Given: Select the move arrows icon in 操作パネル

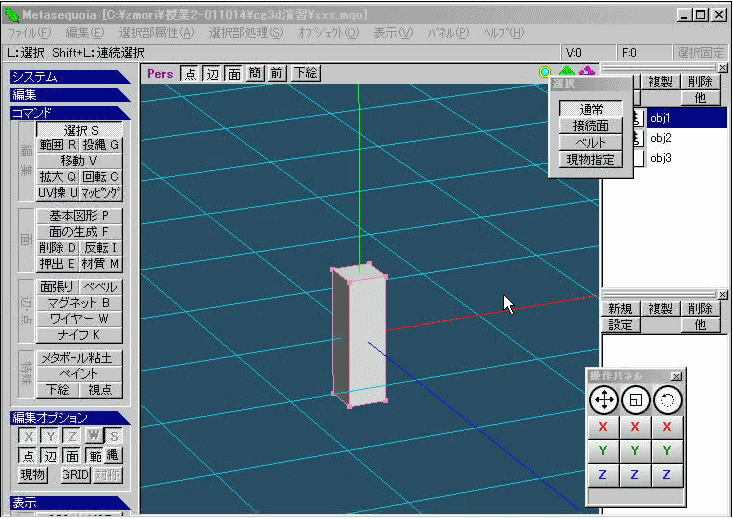Looking at the screenshot, I should click(604, 400).
